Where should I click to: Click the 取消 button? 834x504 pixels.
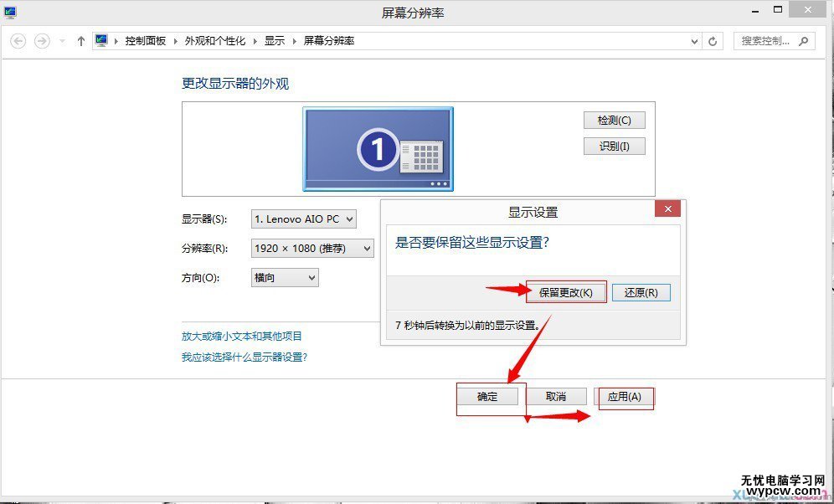(x=556, y=397)
